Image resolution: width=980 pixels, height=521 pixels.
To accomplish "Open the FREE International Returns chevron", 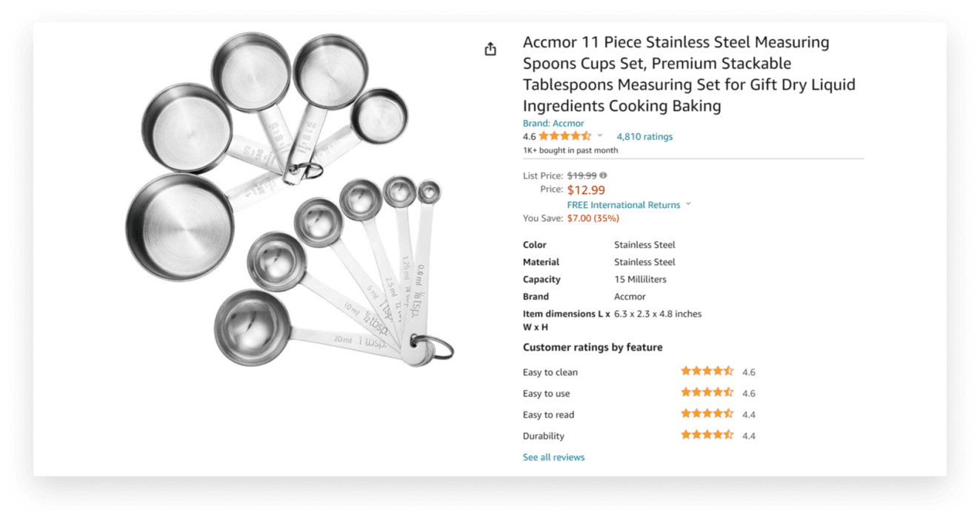I will click(x=688, y=204).
